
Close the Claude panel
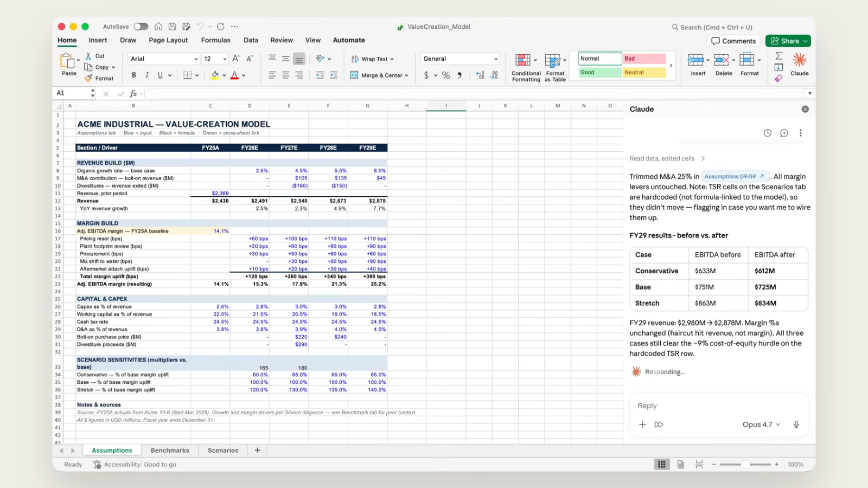tap(805, 109)
